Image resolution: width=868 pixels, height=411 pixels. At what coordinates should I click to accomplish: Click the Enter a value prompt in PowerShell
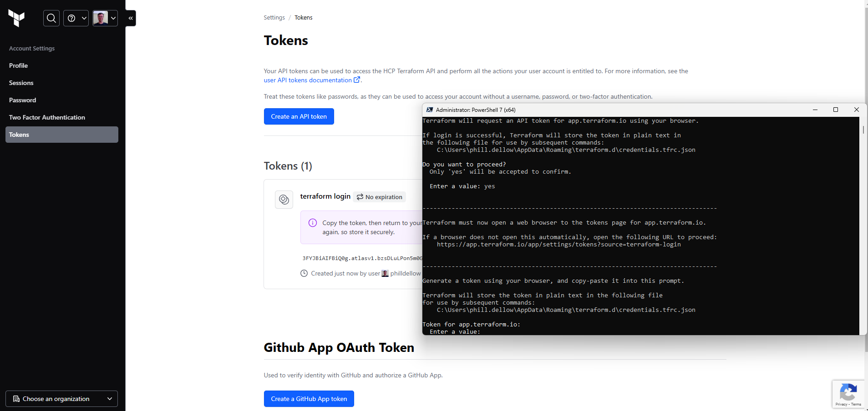point(455,332)
